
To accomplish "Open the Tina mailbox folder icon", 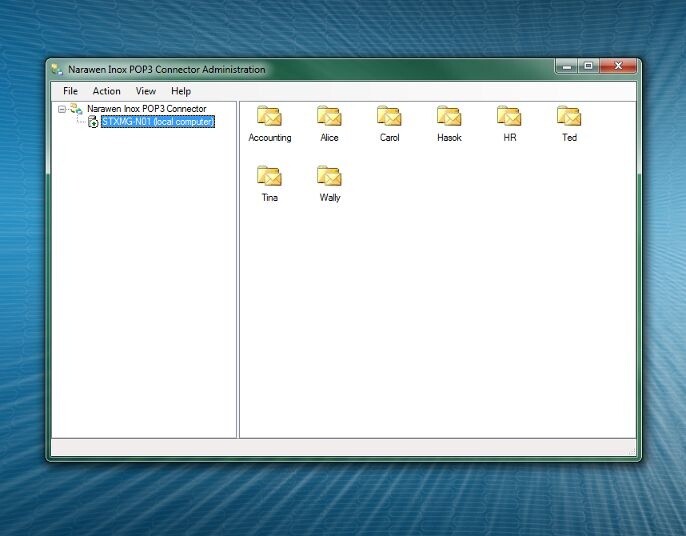I will (269, 176).
